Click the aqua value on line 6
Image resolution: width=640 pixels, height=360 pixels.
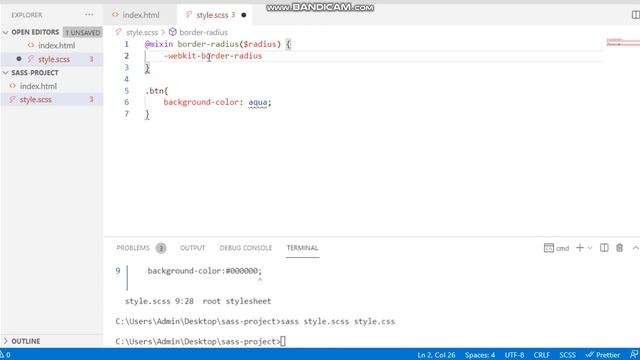pyautogui.click(x=258, y=102)
